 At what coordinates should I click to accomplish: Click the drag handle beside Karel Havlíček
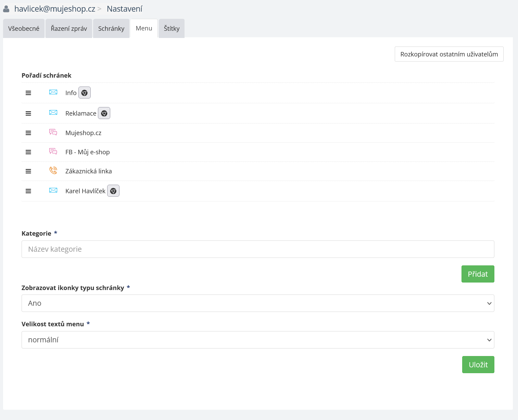click(28, 191)
